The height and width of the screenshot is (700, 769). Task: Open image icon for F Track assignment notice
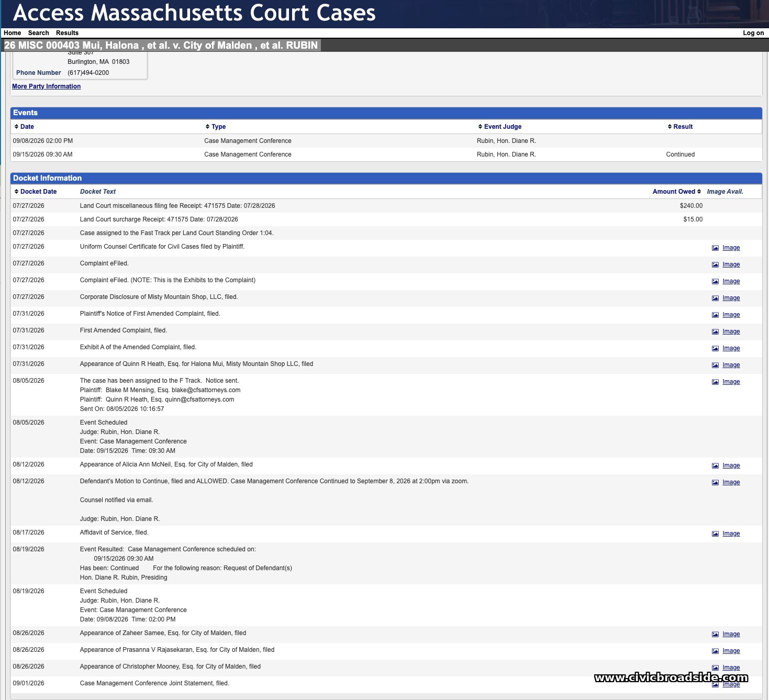[715, 382]
